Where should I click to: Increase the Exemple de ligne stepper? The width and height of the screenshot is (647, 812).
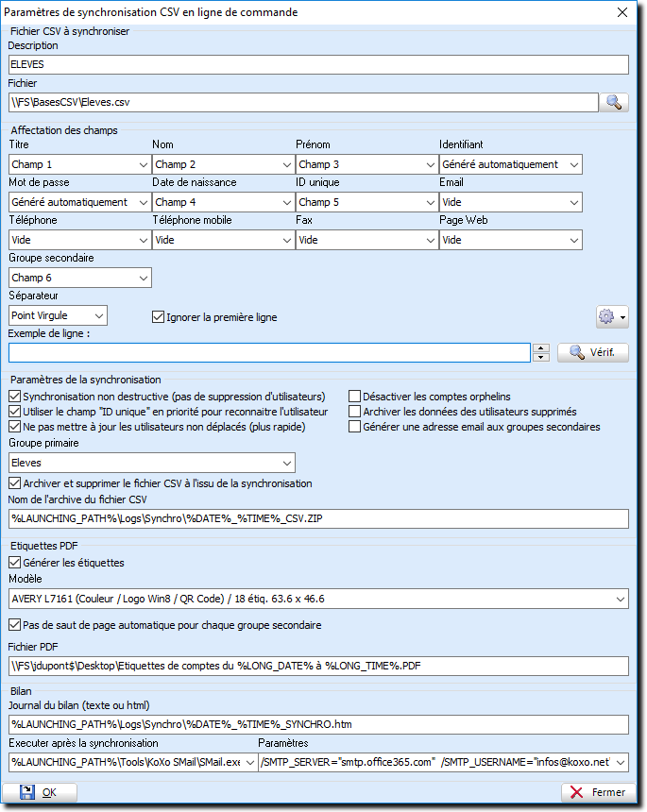click(x=541, y=348)
